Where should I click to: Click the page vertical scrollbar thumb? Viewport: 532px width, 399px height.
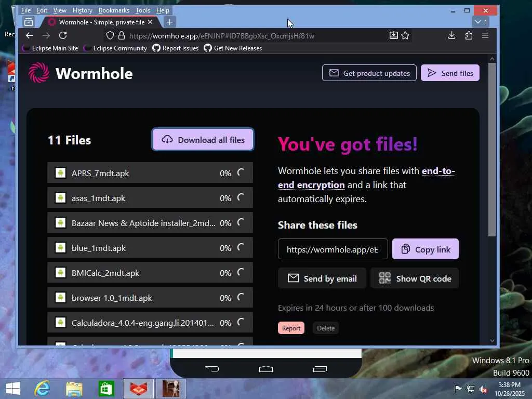pos(493,149)
